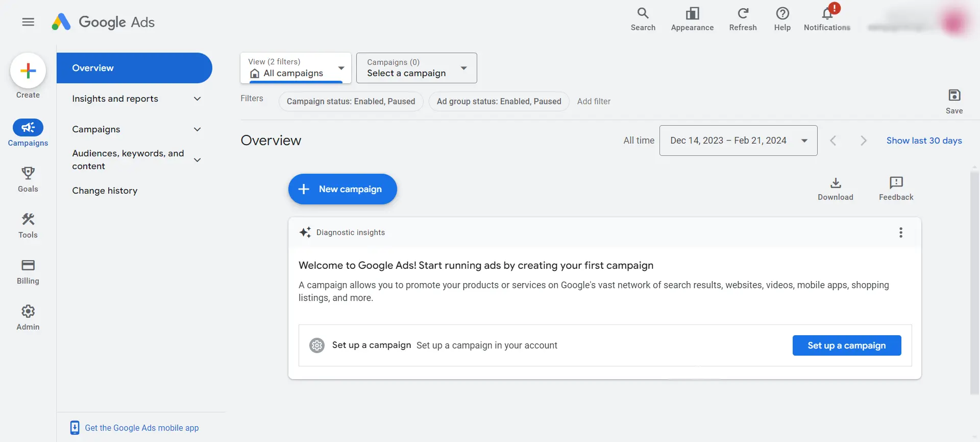Screen dimensions: 980x442
Task: Edit Campaign status filter chip
Action: [x=351, y=101]
